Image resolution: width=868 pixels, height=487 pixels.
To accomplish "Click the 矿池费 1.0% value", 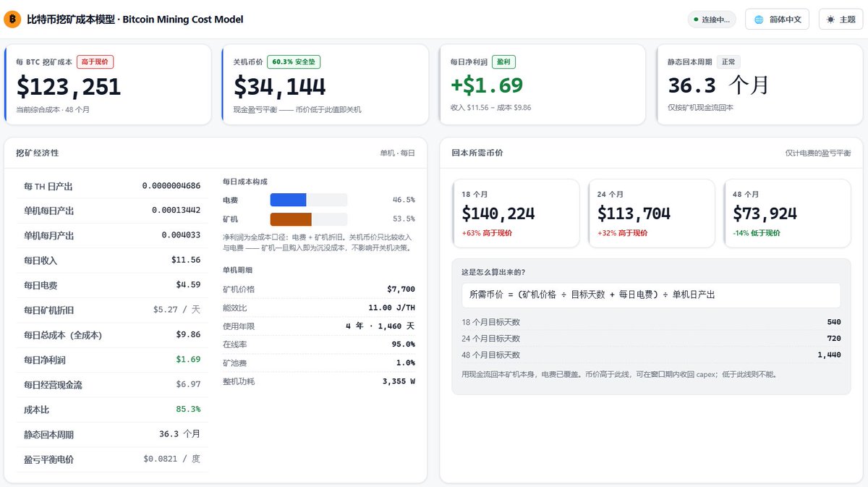I will point(406,363).
